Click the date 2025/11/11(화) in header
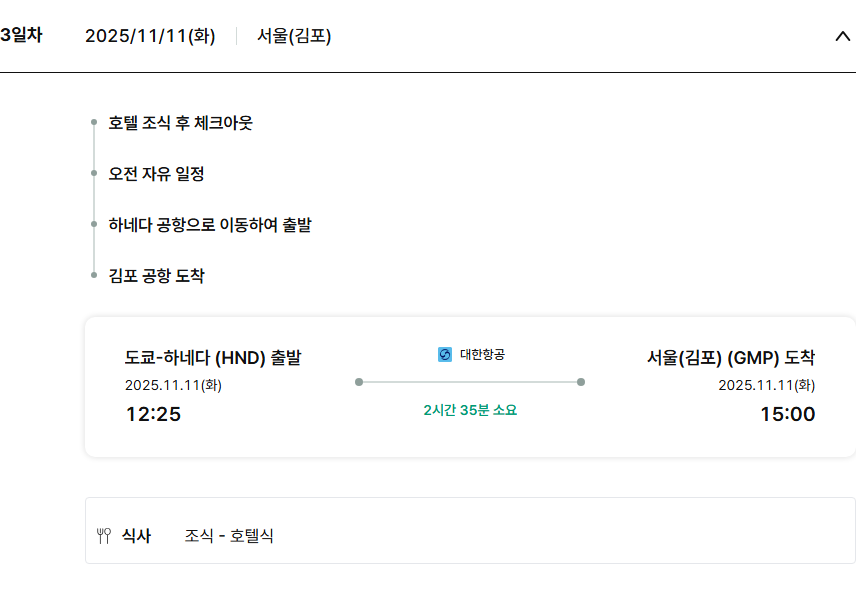The height and width of the screenshot is (604, 856). 150,36
